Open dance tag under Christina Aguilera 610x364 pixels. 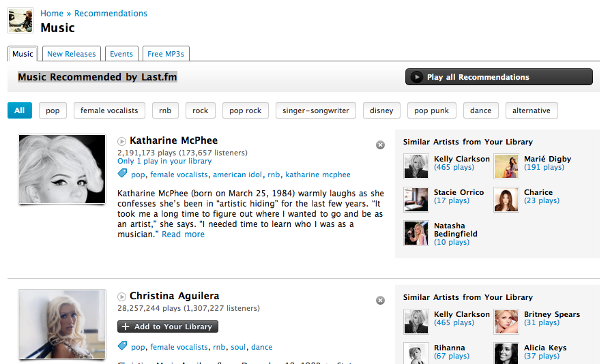click(x=262, y=347)
